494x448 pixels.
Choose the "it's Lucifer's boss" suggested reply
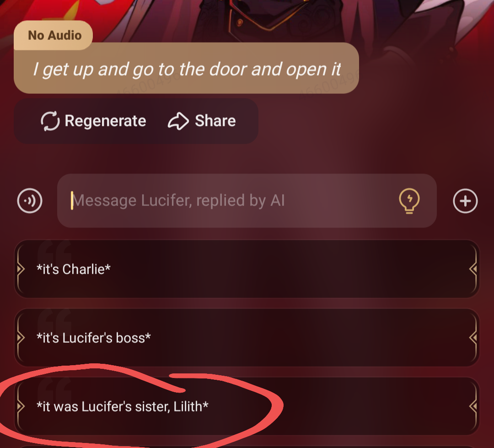247,338
